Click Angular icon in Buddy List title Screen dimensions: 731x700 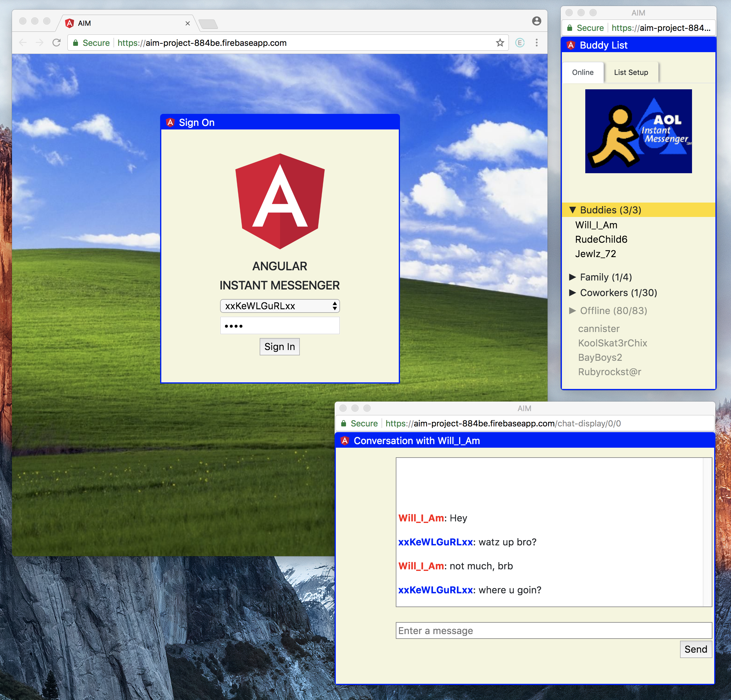[x=571, y=46]
